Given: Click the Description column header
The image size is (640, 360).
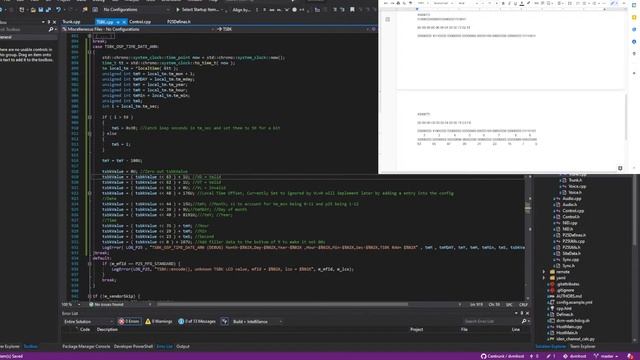Looking at the screenshot, I should pyautogui.click(x=107, y=329).
